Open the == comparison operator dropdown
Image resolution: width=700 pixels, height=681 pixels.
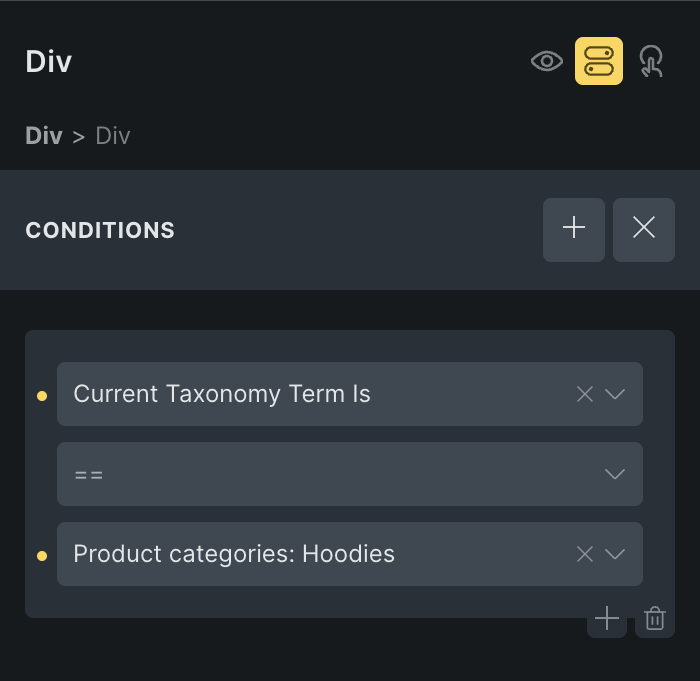(x=350, y=474)
